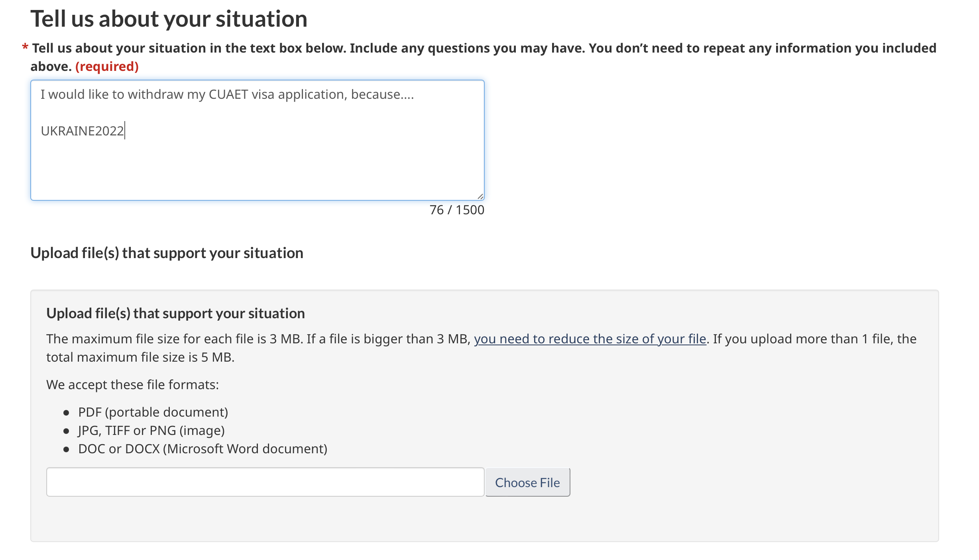979x560 pixels.
Task: Click the PDF (portable document) list item
Action: click(153, 412)
